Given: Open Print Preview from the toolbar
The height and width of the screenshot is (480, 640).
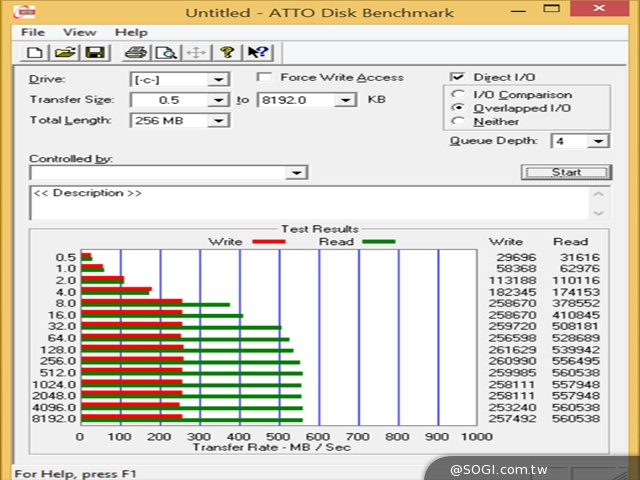Looking at the screenshot, I should pos(165,52).
